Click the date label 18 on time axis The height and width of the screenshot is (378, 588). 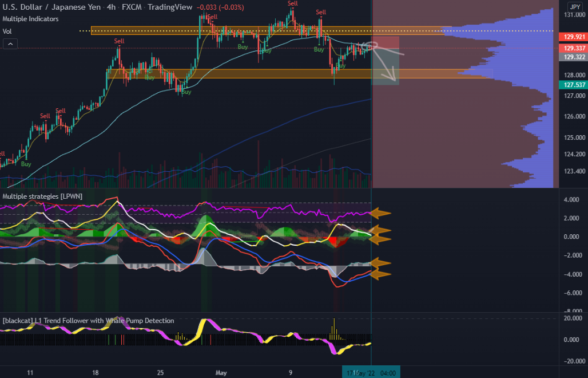96,373
